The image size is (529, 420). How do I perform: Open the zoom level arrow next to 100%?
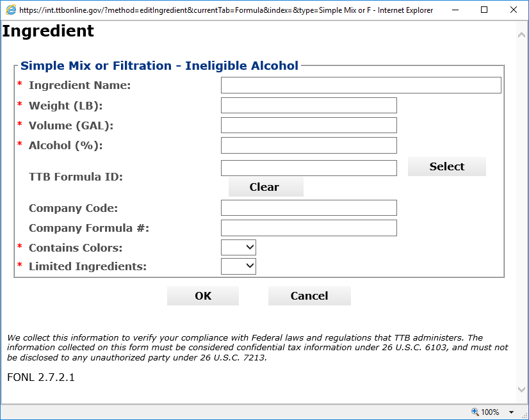[512, 412]
